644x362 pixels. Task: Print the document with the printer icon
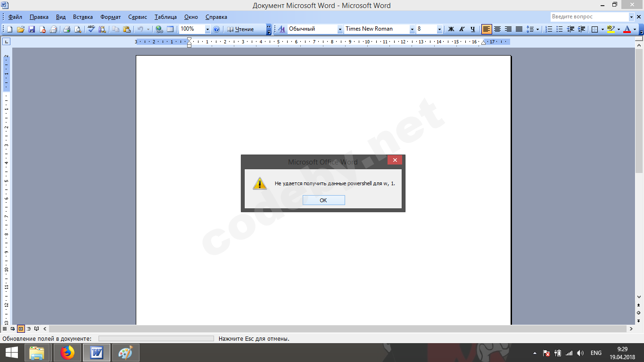66,29
